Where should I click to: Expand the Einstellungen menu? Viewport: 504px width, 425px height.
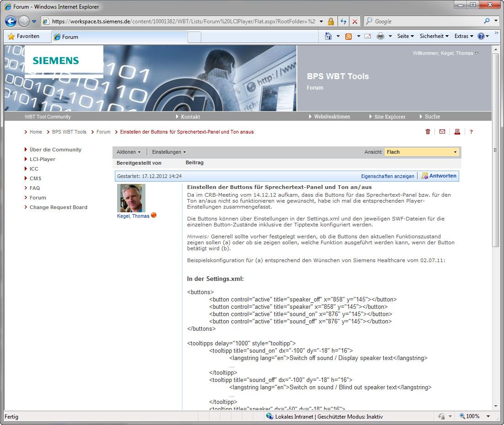(x=169, y=152)
